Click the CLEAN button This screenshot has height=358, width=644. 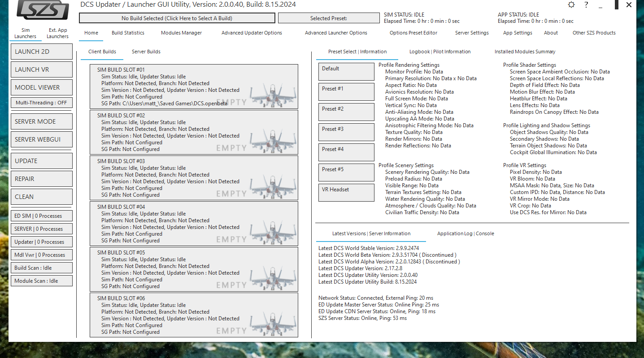41,197
